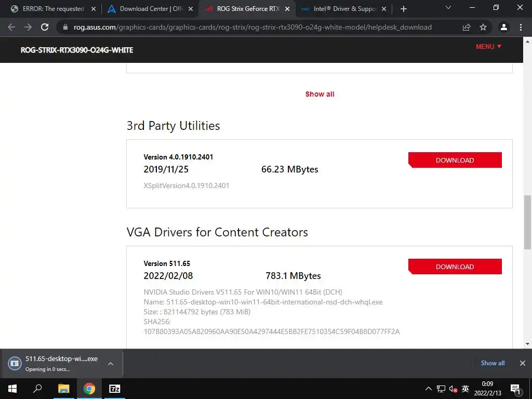Viewport: 532px width, 399px height.
Task: Open the tab search chevron
Action: pyautogui.click(x=448, y=7)
